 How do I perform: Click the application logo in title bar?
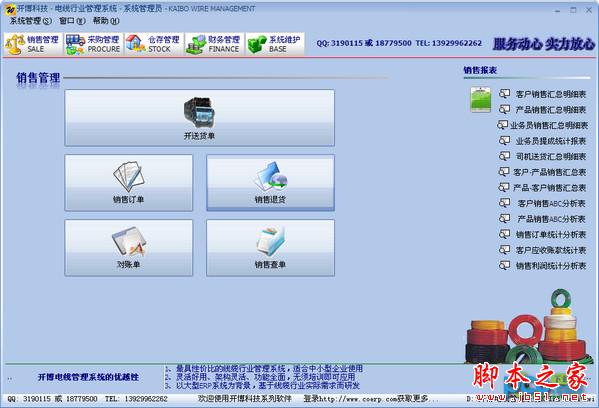[x=10, y=9]
